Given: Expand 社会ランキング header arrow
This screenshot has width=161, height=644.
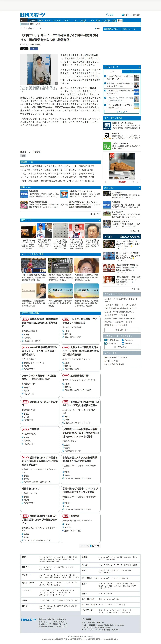Looking at the screenshot, I should point(139,67).
